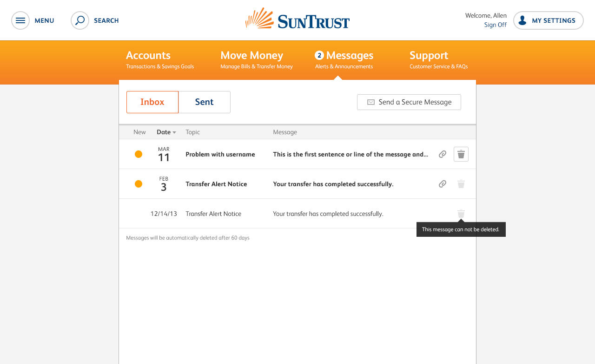This screenshot has height=364, width=595.
Task: Delete the Problem with username message
Action: (461, 154)
